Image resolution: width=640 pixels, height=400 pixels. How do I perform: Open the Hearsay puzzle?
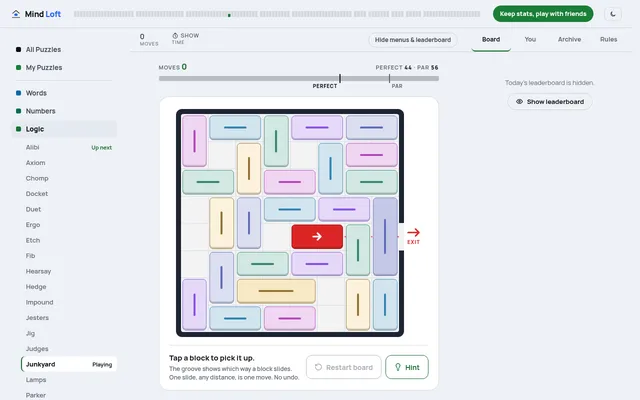(x=38, y=271)
